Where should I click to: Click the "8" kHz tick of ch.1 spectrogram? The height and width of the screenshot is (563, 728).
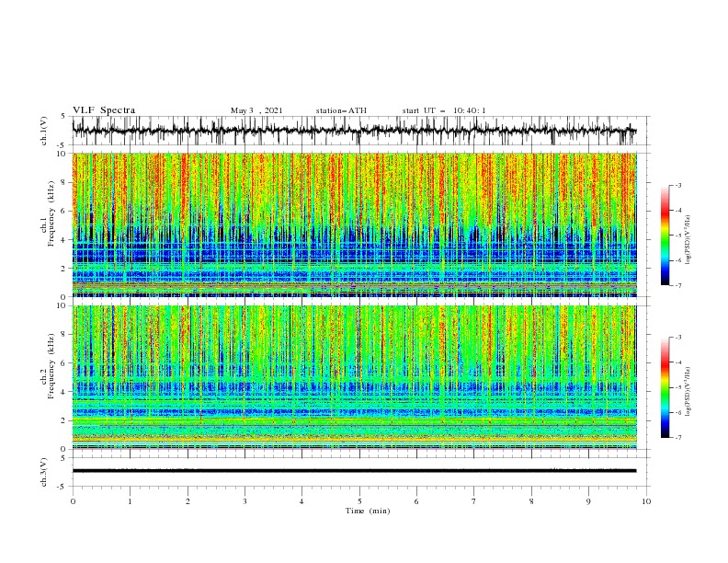click(x=64, y=182)
